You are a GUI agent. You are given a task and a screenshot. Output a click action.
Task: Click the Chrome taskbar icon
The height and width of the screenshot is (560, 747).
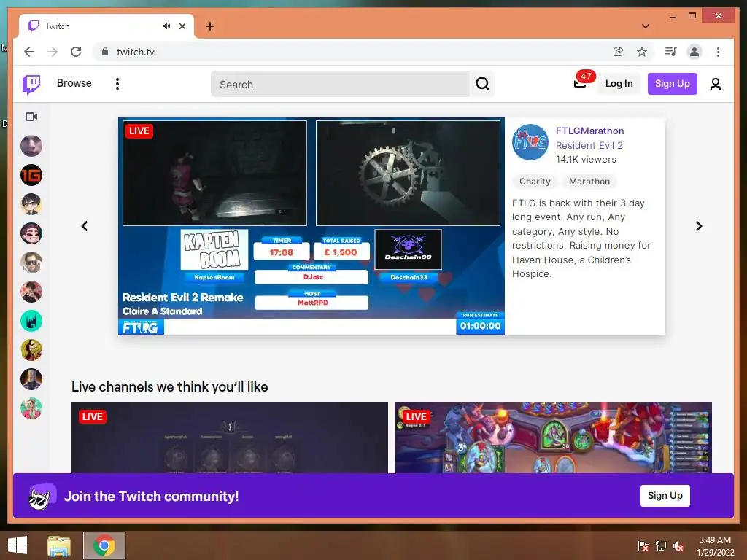[x=104, y=545]
